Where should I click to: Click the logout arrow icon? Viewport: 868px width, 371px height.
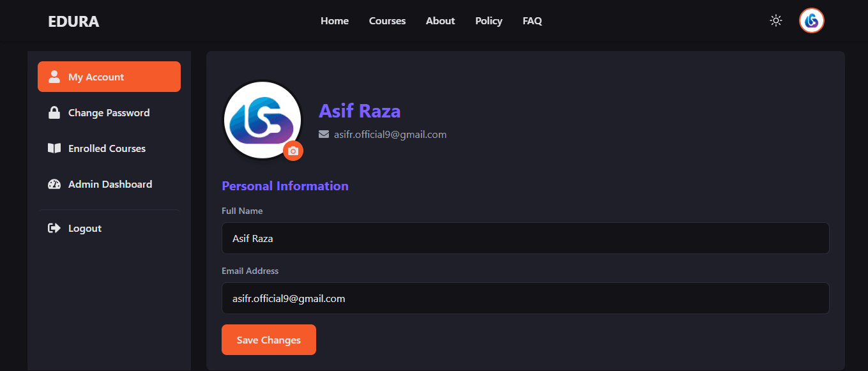coord(54,228)
